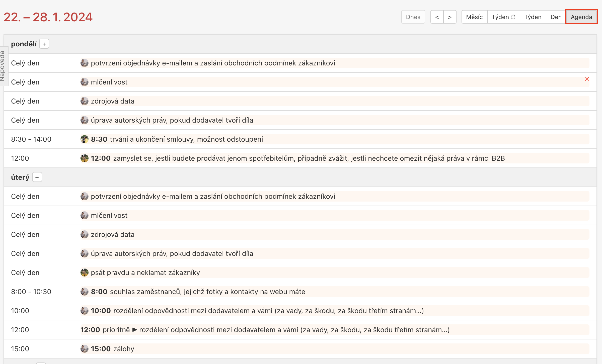Click time cell 15:00
This screenshot has width=602, height=364.
point(20,349)
